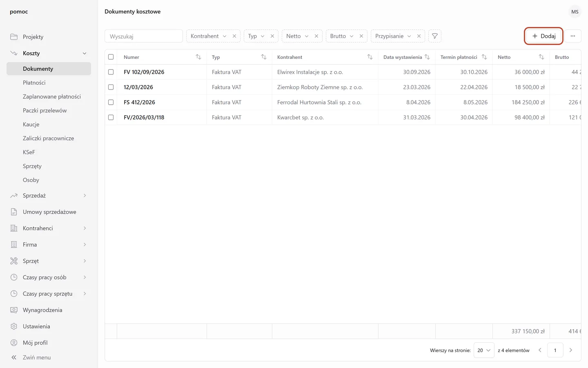Open invoice FV 102/09/2026 number link

tap(144, 72)
